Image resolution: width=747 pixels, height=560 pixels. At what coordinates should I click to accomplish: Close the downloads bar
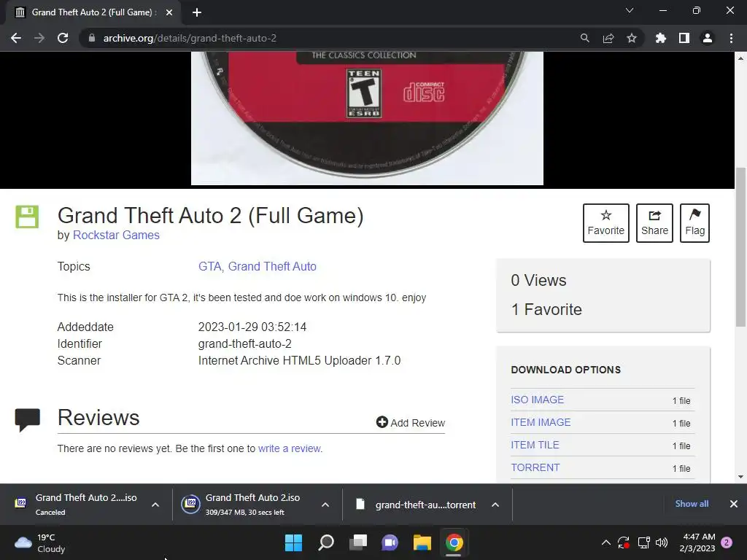pyautogui.click(x=734, y=504)
